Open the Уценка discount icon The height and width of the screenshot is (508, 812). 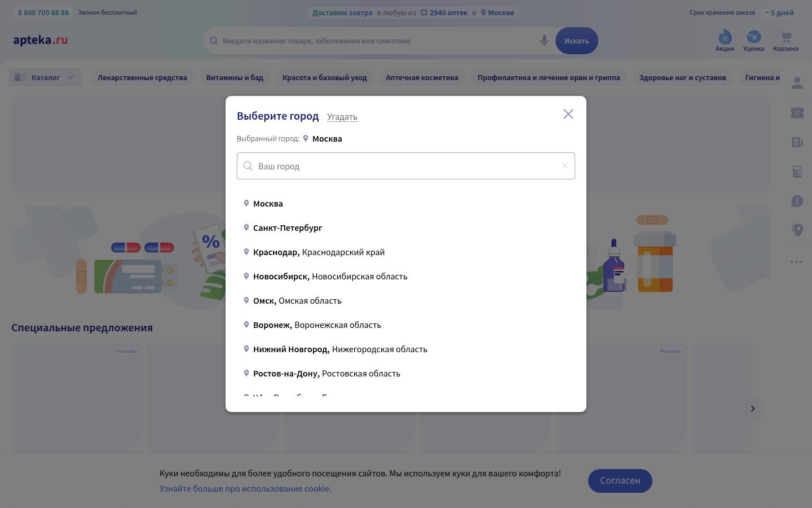click(753, 41)
